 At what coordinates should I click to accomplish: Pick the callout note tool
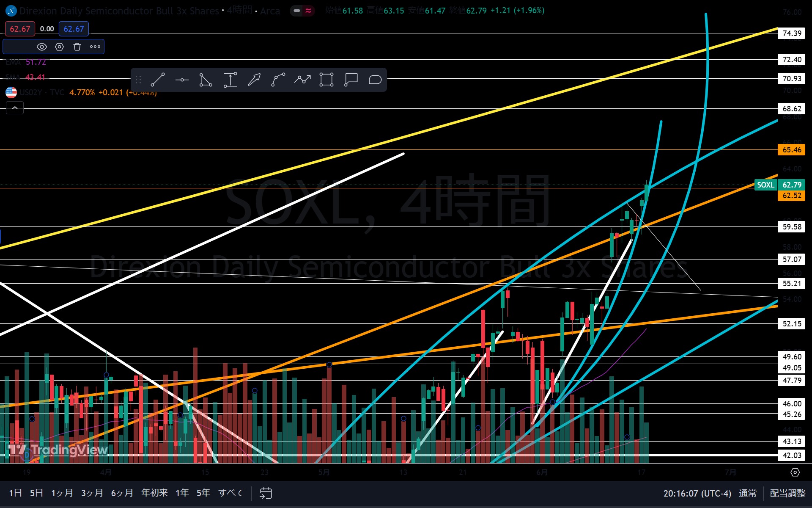(x=351, y=80)
